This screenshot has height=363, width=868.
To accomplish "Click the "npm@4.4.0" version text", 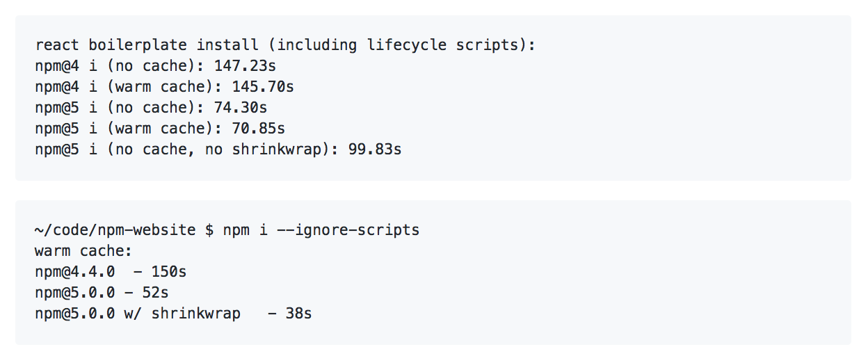I will [75, 272].
